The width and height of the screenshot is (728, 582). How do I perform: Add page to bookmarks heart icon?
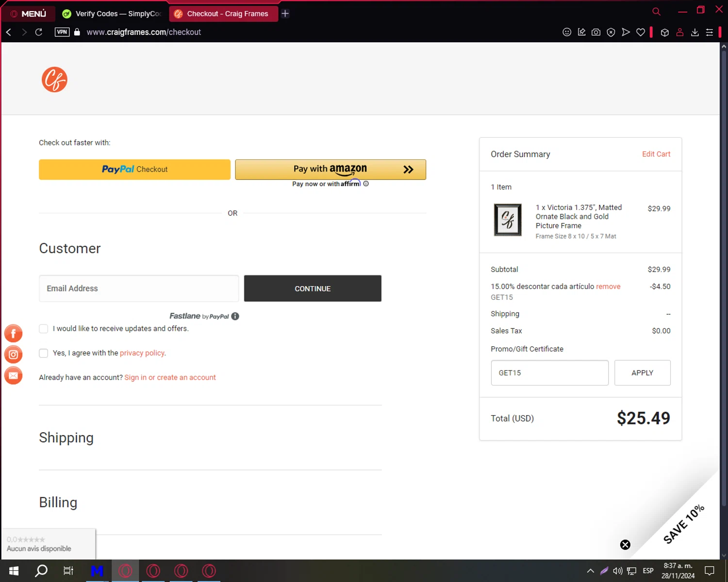coord(641,32)
